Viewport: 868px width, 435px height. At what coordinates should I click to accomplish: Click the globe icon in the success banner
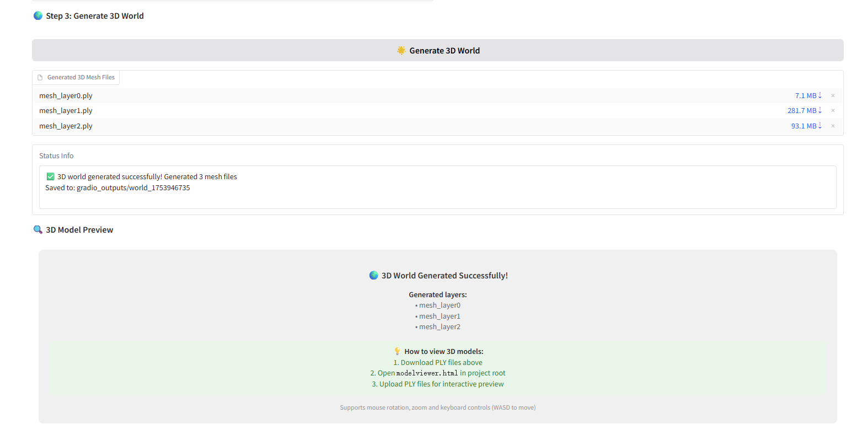374,276
